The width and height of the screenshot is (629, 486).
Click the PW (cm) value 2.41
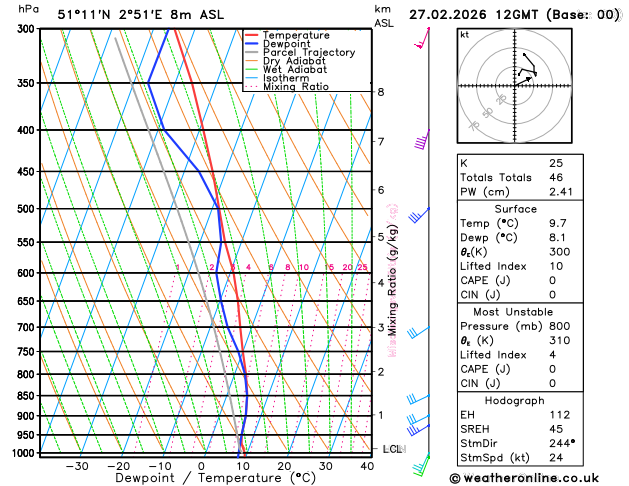coord(561,192)
